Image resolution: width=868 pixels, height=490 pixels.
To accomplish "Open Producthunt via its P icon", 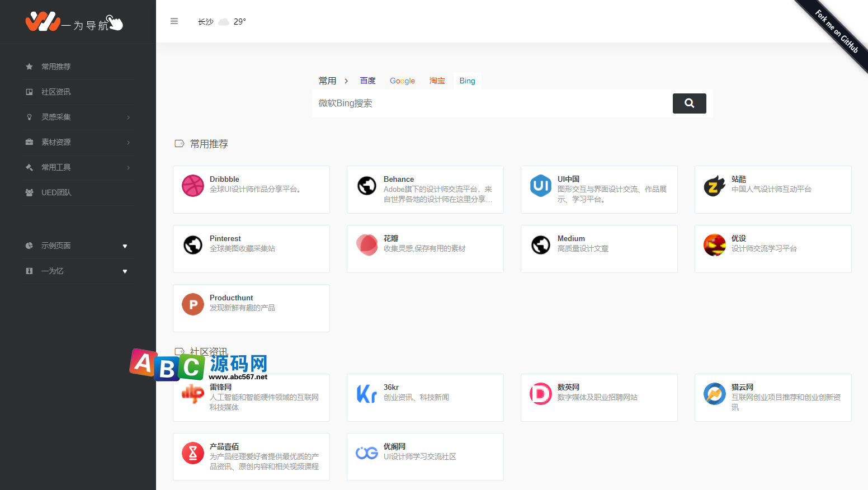I will (192, 304).
